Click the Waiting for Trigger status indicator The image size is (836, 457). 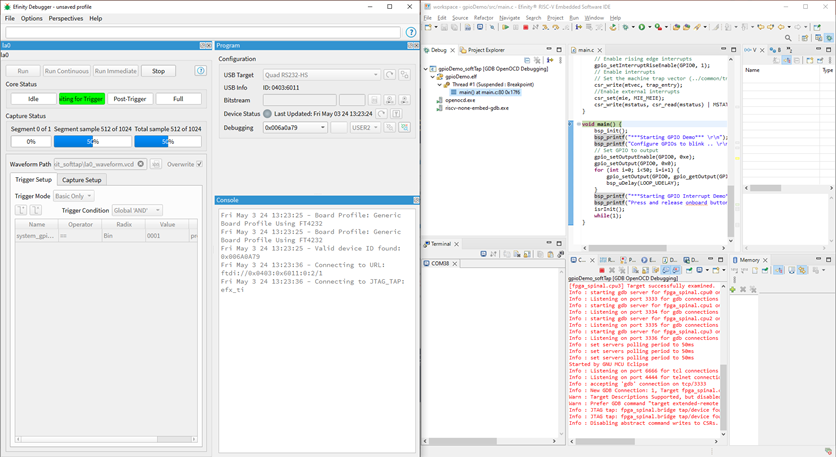82,99
